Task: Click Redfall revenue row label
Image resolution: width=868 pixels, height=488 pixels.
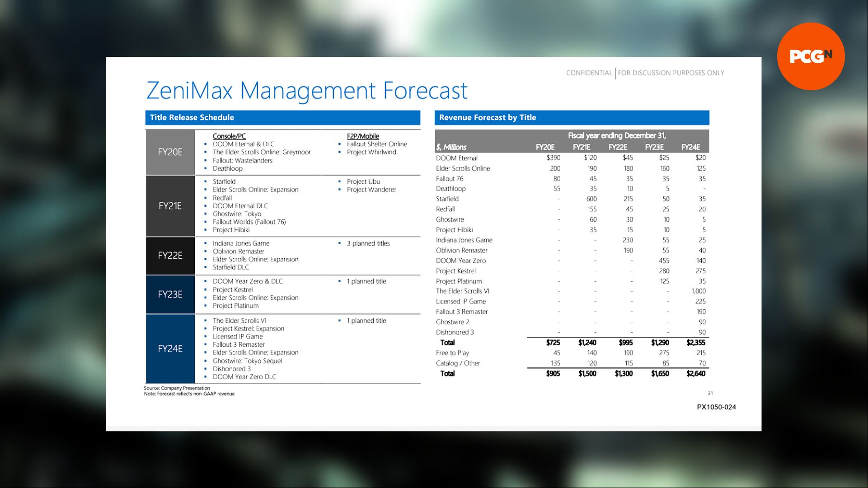Action: (x=446, y=209)
